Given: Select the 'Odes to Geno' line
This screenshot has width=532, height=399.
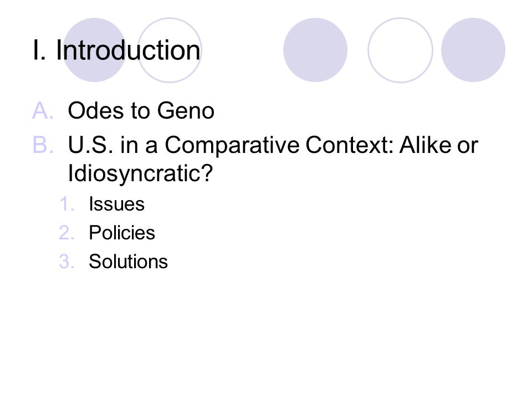Looking at the screenshot, I should [x=141, y=111].
